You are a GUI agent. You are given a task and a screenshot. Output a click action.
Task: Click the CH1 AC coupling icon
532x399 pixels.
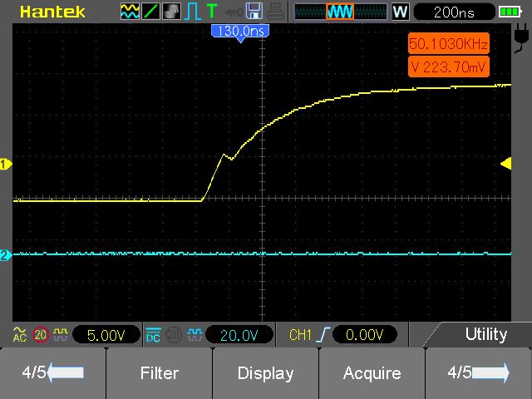19,334
